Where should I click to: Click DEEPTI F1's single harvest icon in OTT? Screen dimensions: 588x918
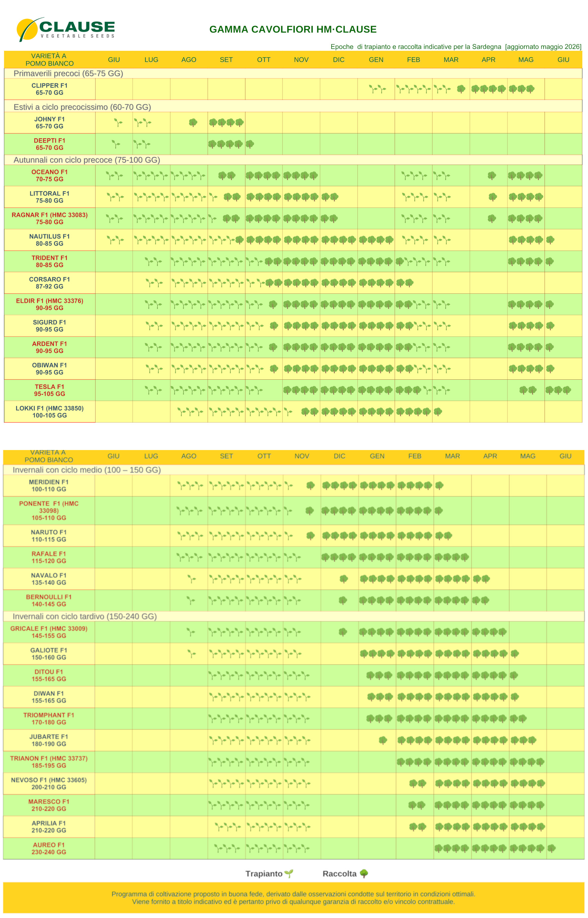coord(250,144)
